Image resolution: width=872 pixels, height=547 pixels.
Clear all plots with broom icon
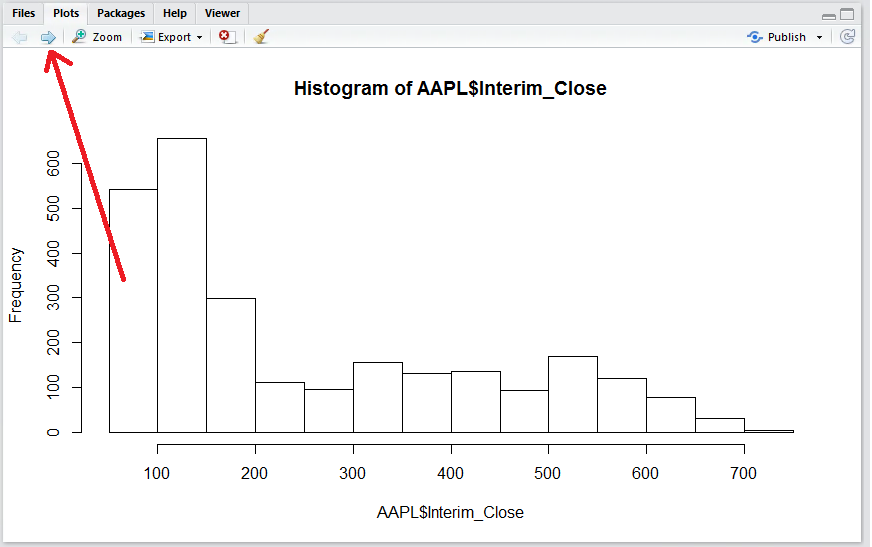261,37
